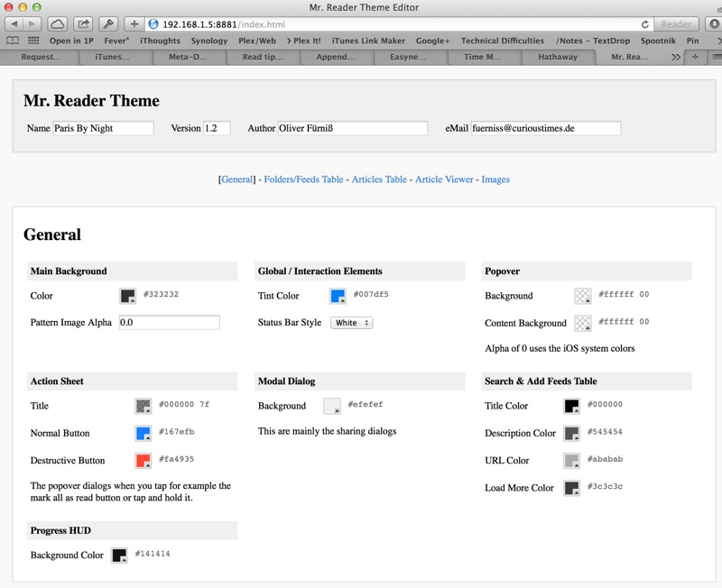Reload the page with the refresh icon
The height and width of the screenshot is (588, 722).
point(645,24)
